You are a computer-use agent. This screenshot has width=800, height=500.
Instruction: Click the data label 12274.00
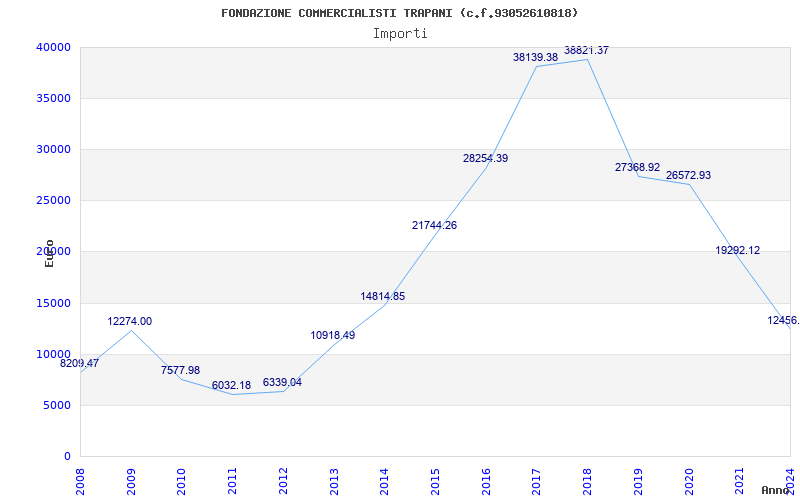click(x=130, y=321)
